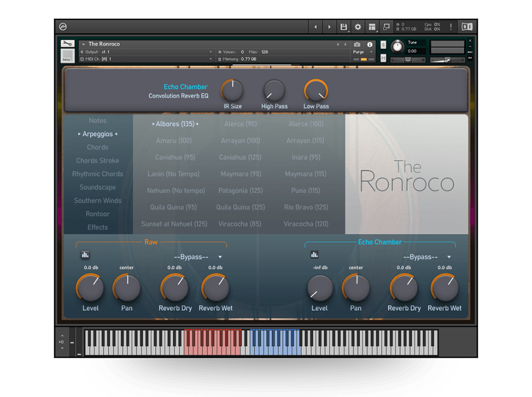Toggle the minimized view window icon
This screenshot has width=532, height=397.
coord(386,27)
